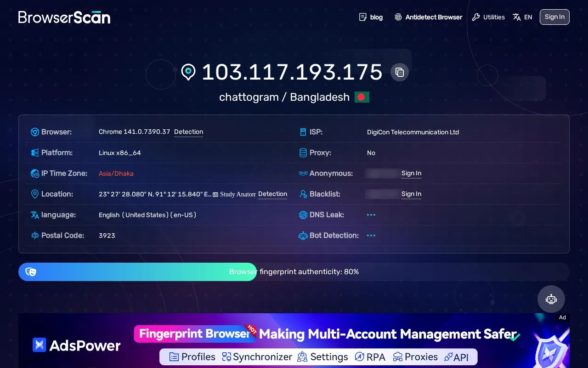Click the location pin icon beside the IP address

188,72
